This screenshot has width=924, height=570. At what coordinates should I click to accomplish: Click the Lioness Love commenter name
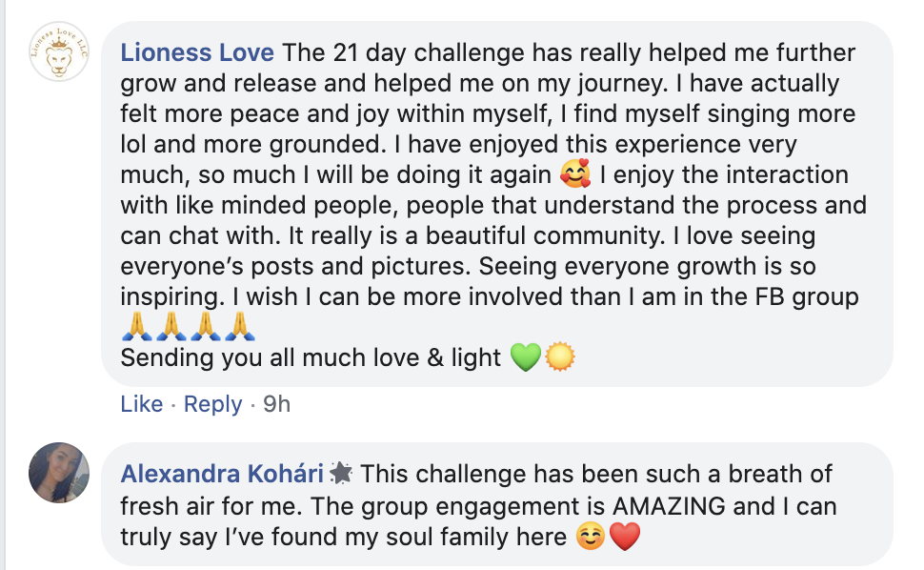(x=197, y=52)
